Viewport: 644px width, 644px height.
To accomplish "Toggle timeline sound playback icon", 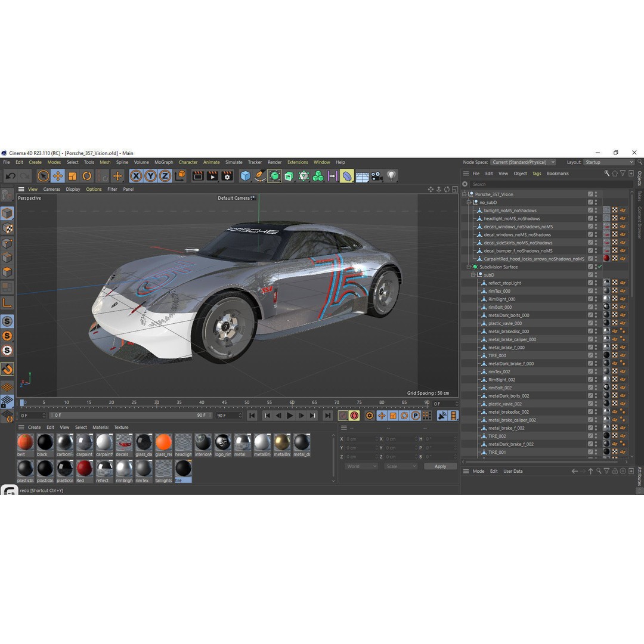I will [x=442, y=416].
